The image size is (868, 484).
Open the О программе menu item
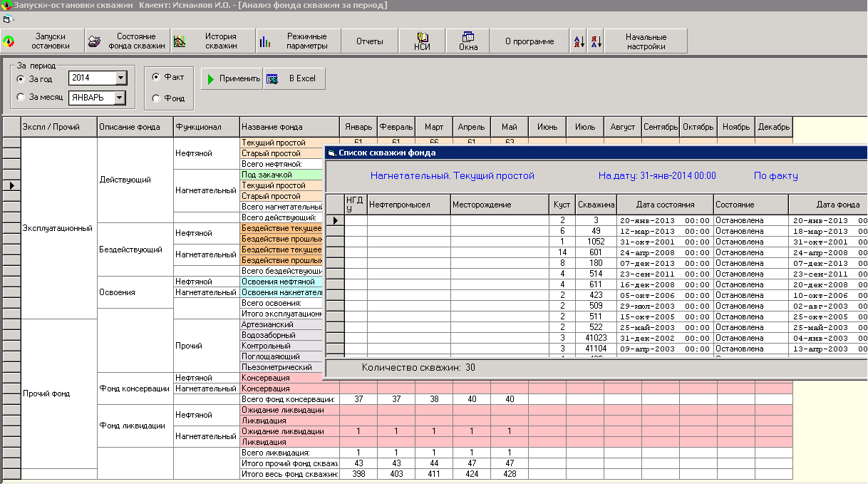tap(529, 41)
